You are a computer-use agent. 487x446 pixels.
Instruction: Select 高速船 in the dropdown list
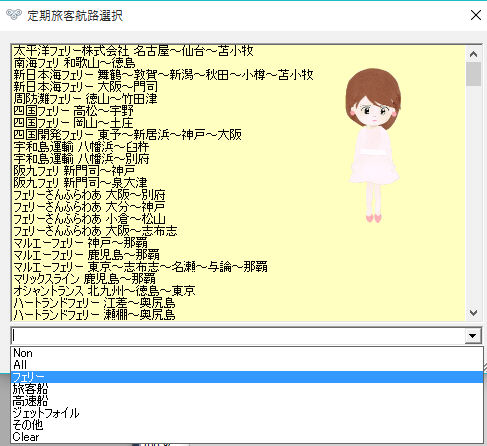[x=247, y=401]
